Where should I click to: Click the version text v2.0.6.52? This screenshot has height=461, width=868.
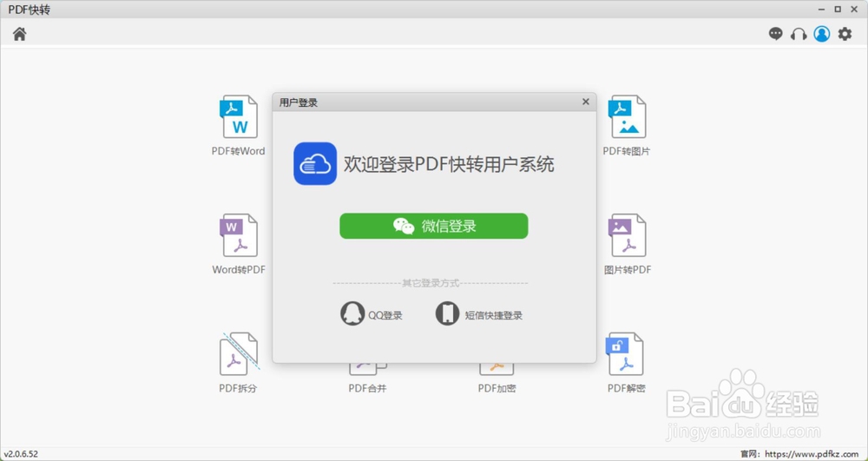[x=21, y=454]
